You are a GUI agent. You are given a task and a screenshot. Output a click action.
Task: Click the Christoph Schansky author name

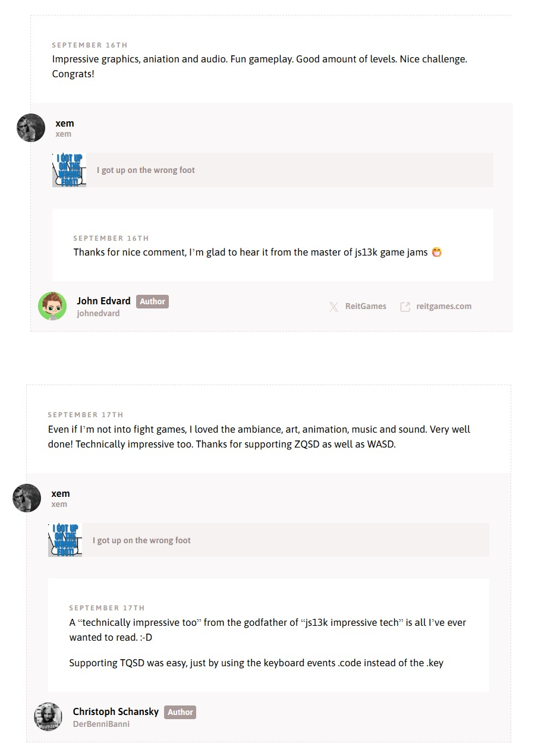tap(116, 711)
